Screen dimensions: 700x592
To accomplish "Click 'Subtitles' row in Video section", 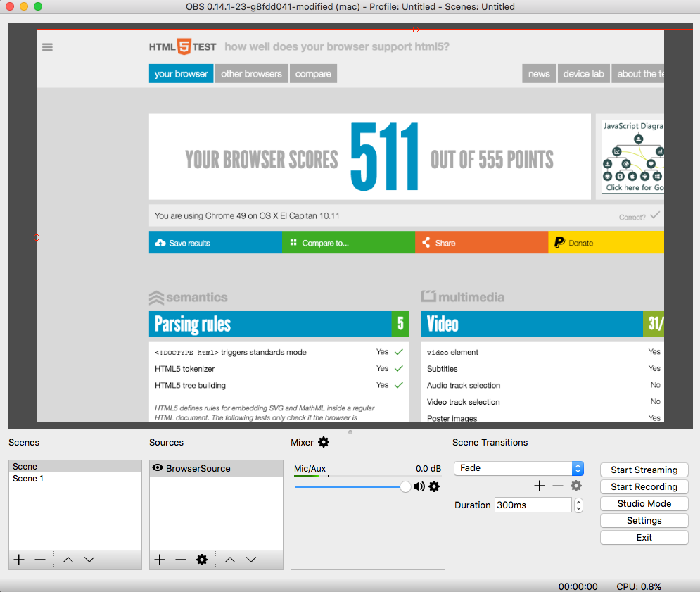I will pyautogui.click(x=543, y=369).
